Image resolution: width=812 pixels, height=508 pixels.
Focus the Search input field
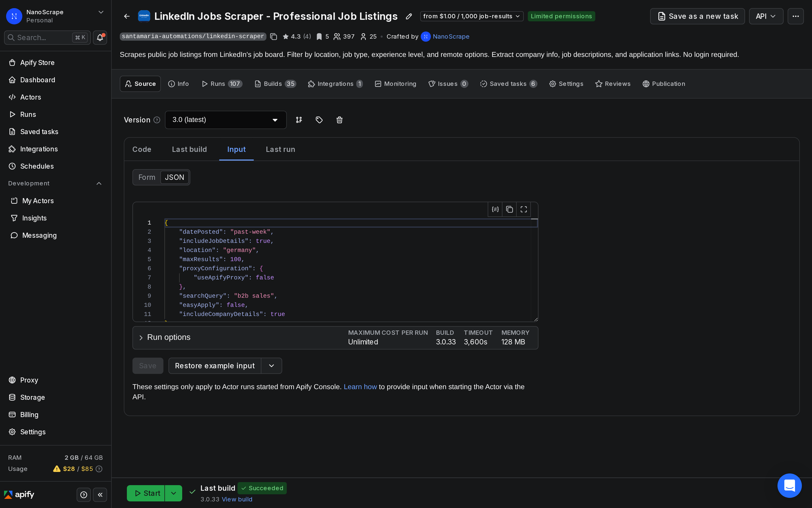tap(47, 38)
